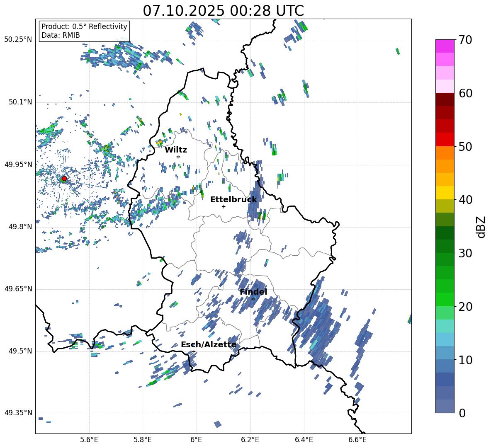
Task: Click the Esch/Alzette station cross marker
Action: pyautogui.click(x=194, y=351)
